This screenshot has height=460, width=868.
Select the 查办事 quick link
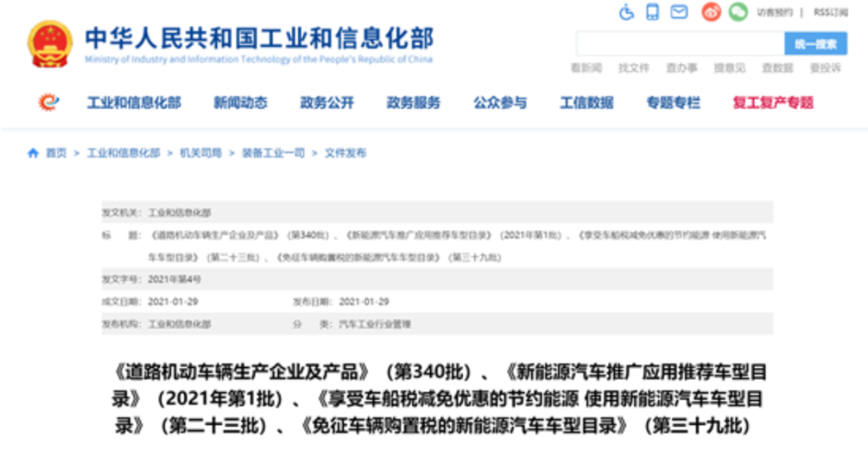pos(681,68)
